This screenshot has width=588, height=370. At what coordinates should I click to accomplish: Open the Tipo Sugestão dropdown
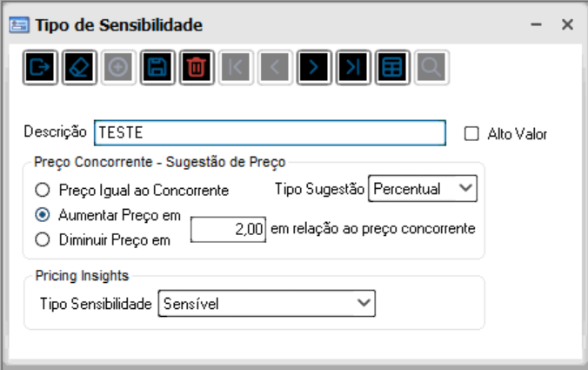coord(424,188)
